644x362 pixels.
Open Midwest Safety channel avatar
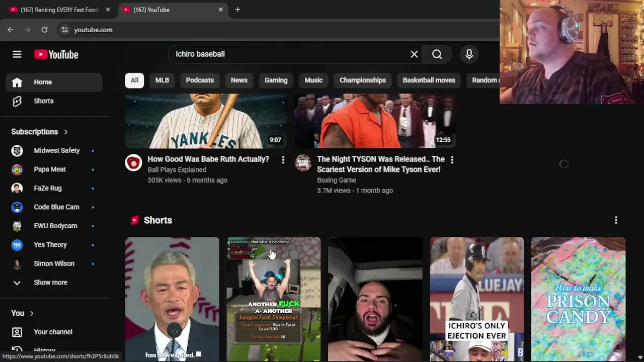point(17,150)
